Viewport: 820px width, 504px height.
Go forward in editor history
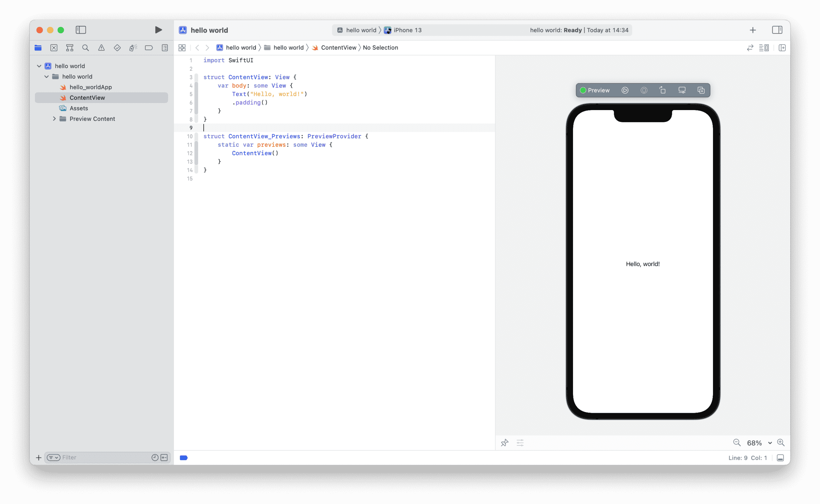[x=207, y=48]
